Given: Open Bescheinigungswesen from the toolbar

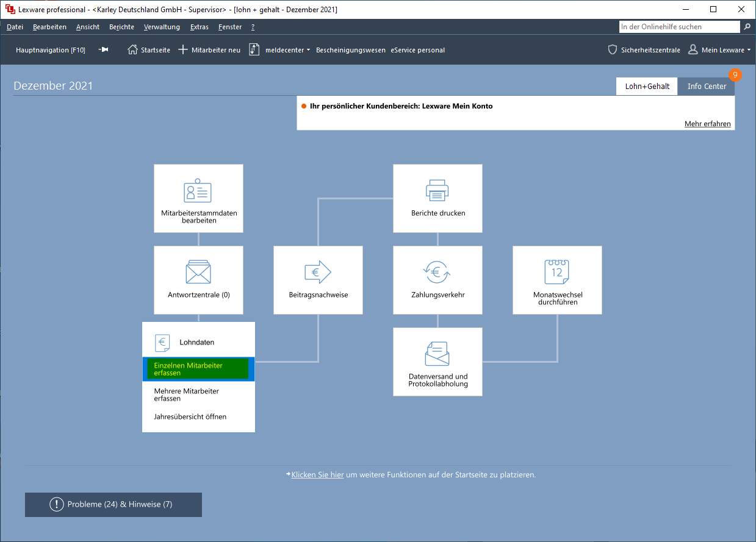Looking at the screenshot, I should pyautogui.click(x=351, y=50).
